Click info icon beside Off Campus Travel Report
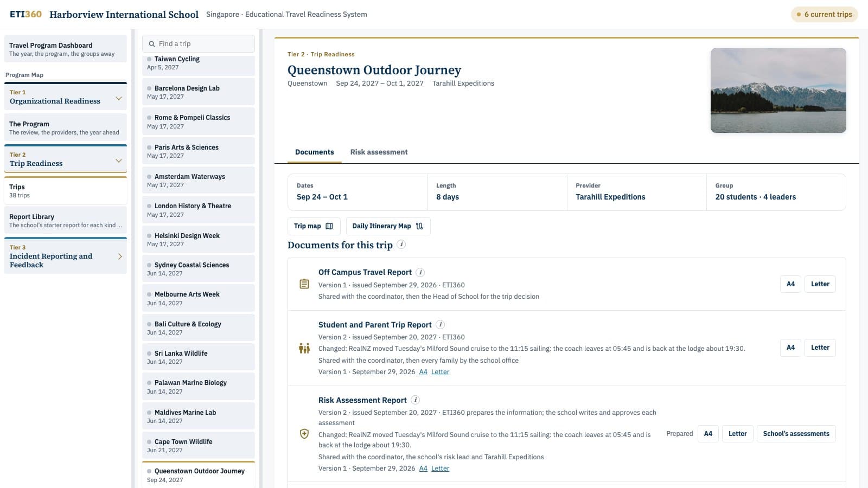This screenshot has width=868, height=488. [x=420, y=272]
